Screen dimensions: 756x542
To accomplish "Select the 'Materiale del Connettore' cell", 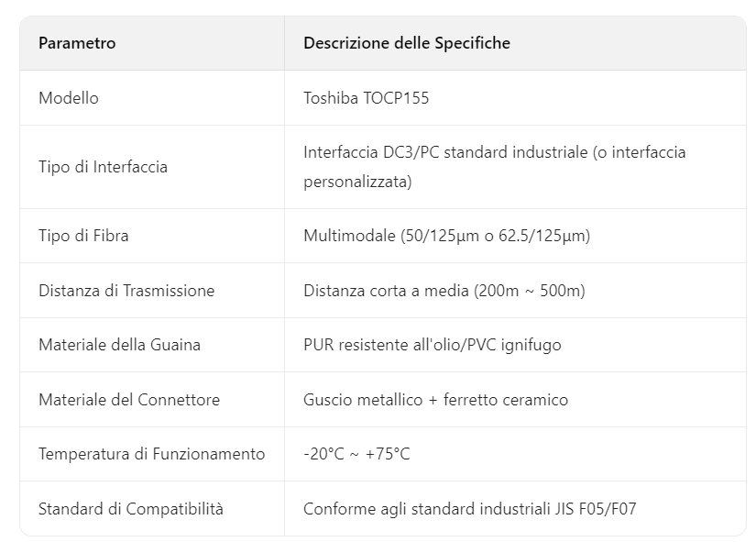I will pyautogui.click(x=129, y=400).
